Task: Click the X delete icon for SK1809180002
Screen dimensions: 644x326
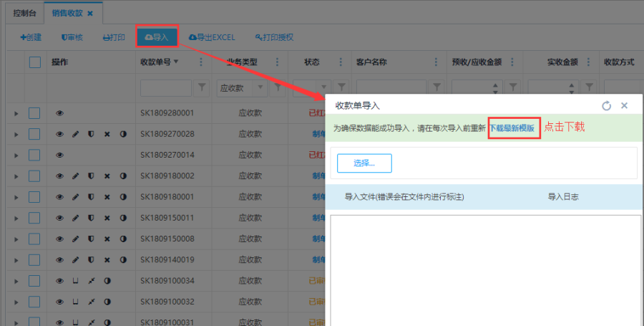Action: pos(107,176)
